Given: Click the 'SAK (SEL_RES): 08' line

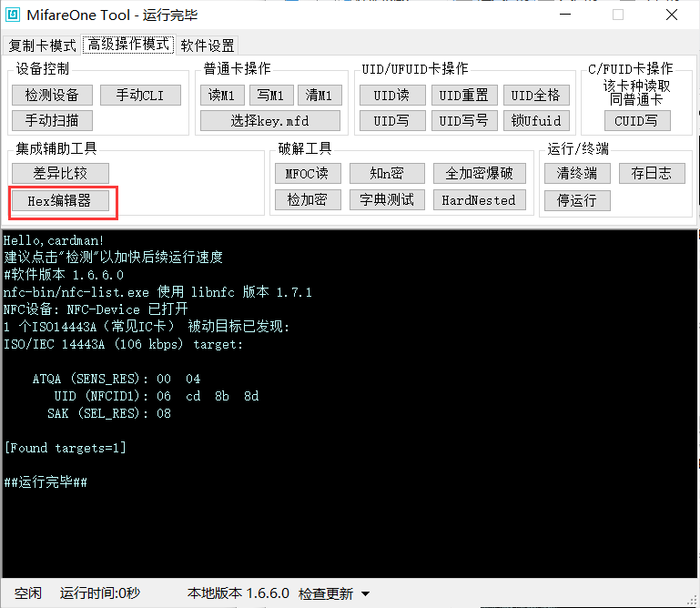Looking at the screenshot, I should pos(109,413).
